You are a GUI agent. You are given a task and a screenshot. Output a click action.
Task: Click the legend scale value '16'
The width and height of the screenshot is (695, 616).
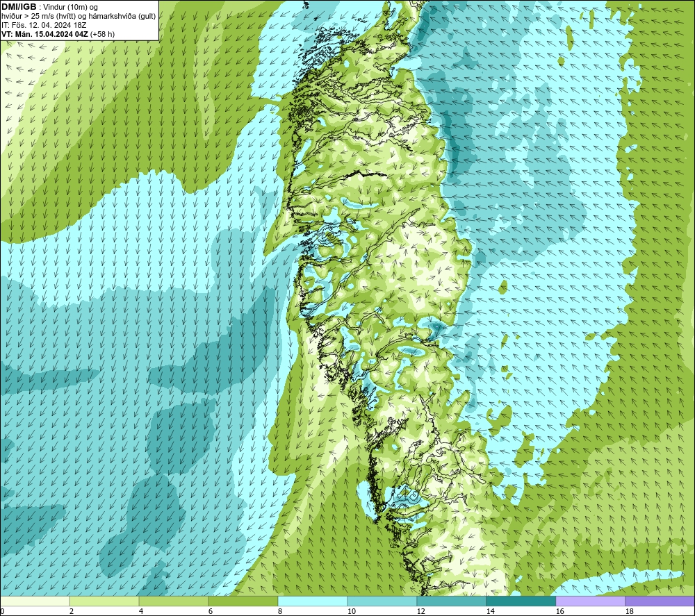point(560,611)
